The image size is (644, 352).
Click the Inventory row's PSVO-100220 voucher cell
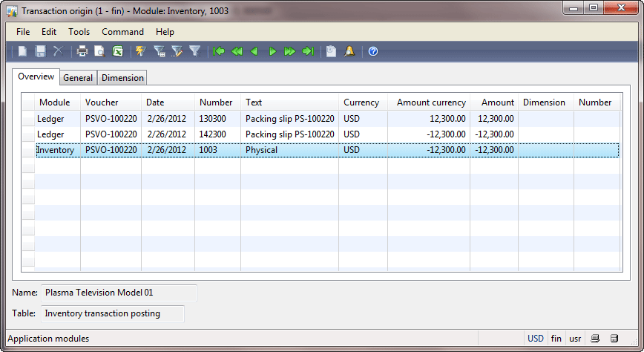click(111, 150)
